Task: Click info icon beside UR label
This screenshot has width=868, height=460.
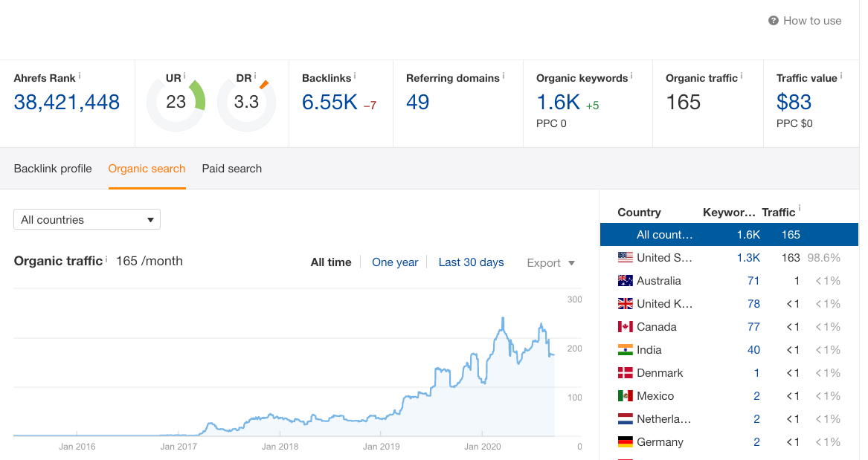Action: [184, 76]
